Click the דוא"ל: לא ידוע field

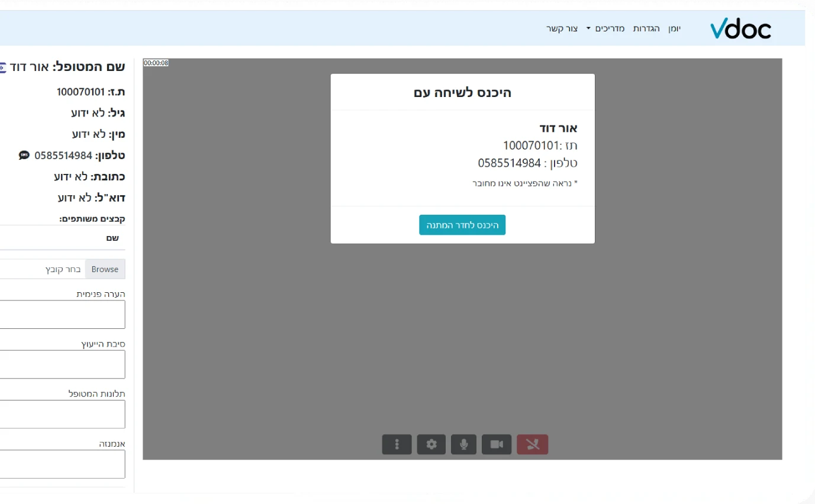(x=91, y=198)
